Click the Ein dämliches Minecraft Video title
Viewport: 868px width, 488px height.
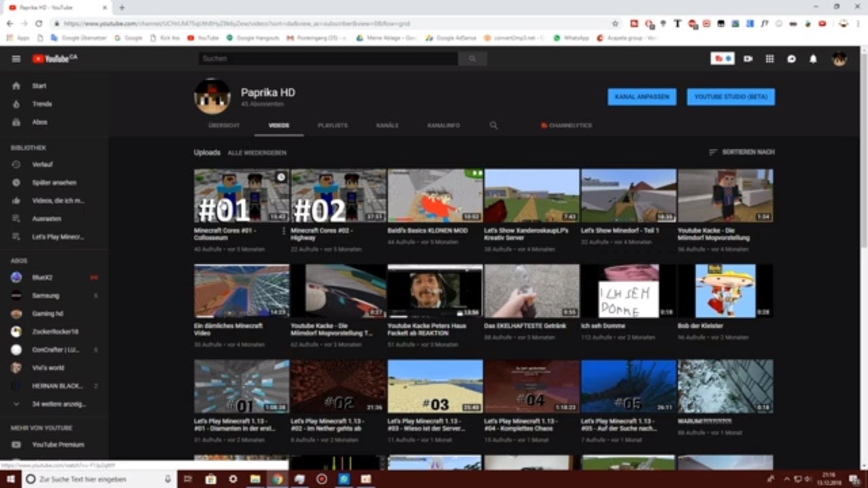229,329
